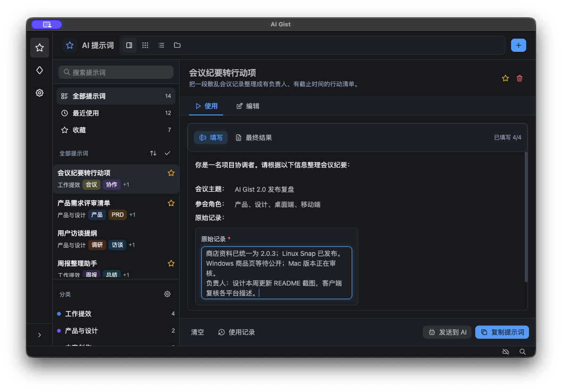Viewport: 562px width, 392px height.
Task: Switch to the 编辑 tab
Action: pyautogui.click(x=248, y=106)
